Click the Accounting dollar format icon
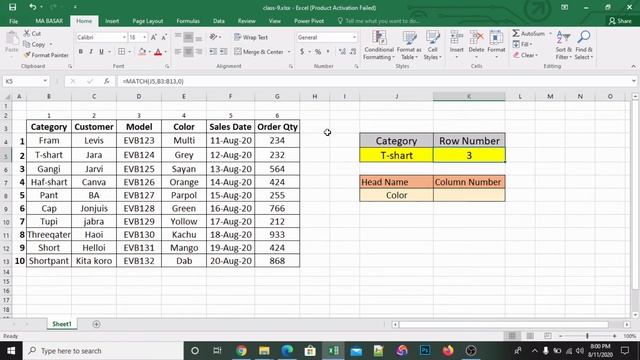The image size is (640, 360). pos(302,52)
